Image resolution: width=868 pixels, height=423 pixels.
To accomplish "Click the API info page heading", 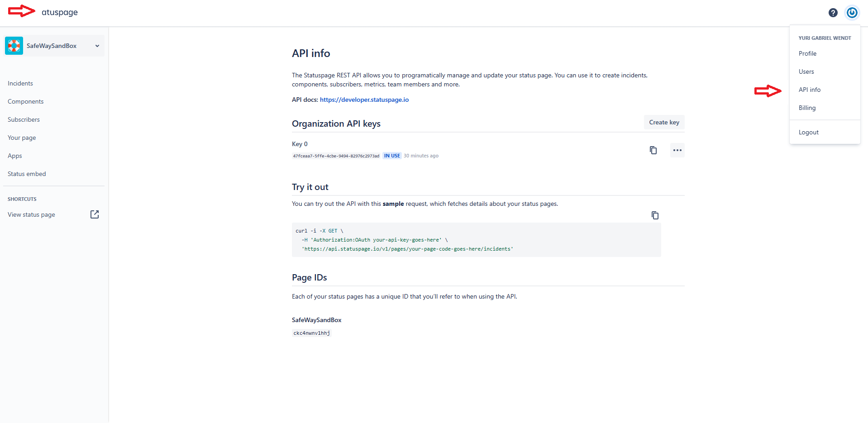I will (x=311, y=53).
